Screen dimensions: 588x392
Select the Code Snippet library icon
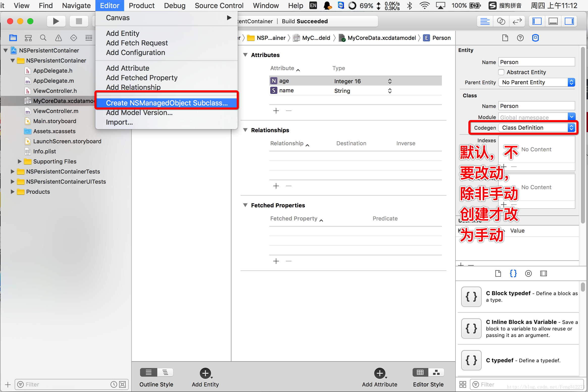point(513,273)
